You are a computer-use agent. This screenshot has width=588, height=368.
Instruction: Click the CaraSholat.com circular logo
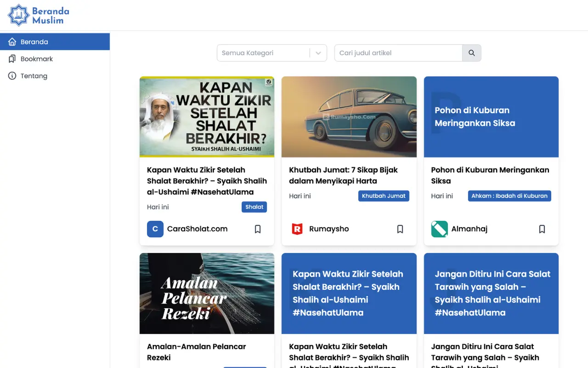point(155,229)
